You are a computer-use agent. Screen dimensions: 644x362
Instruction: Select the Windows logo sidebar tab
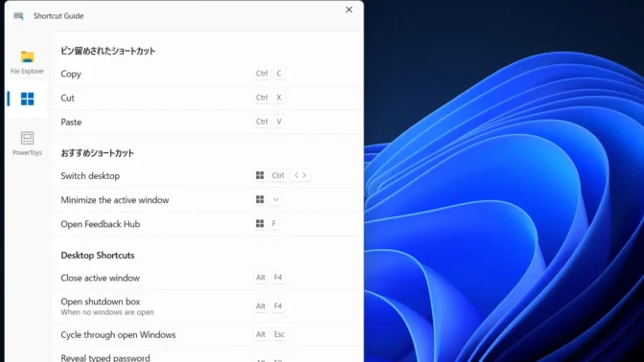pyautogui.click(x=27, y=99)
